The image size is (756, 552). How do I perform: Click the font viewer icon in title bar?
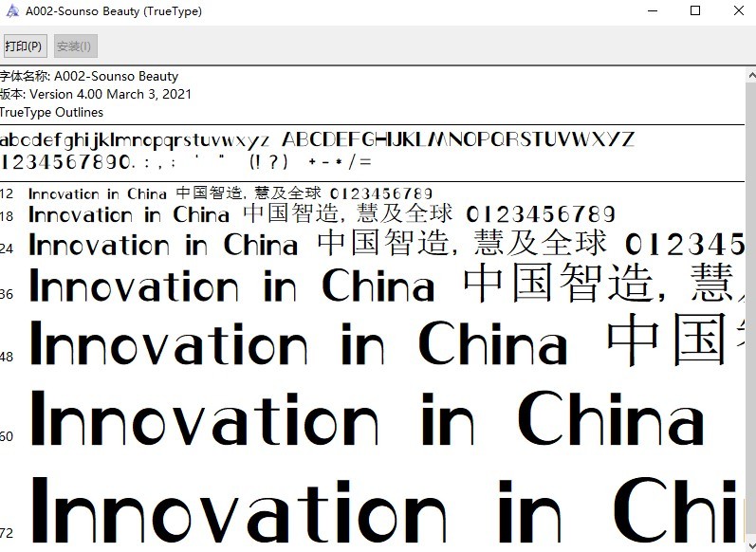pos(11,11)
